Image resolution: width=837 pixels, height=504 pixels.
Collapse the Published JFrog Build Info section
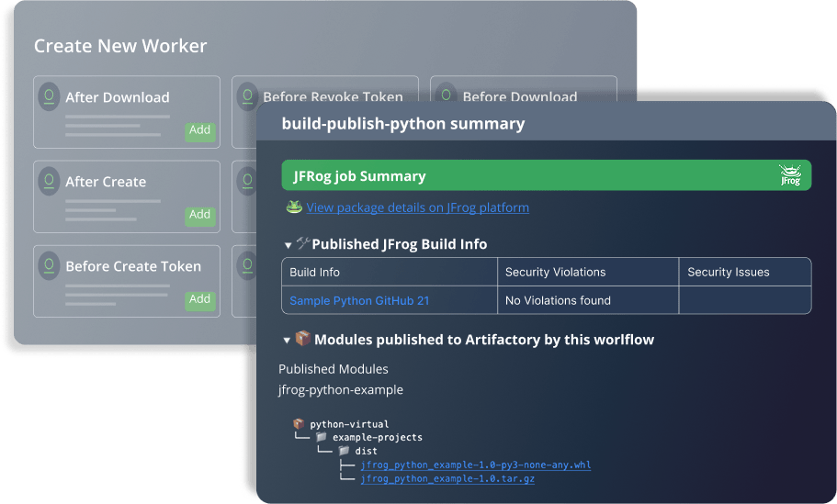point(288,245)
